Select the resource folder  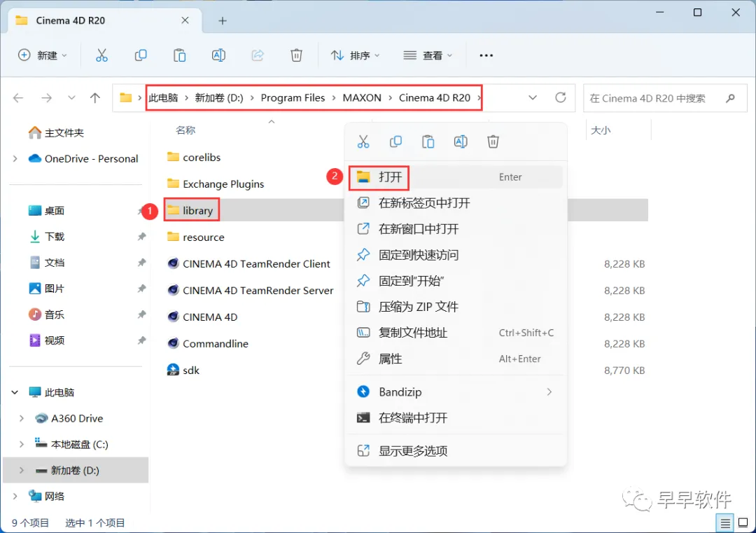196,237
